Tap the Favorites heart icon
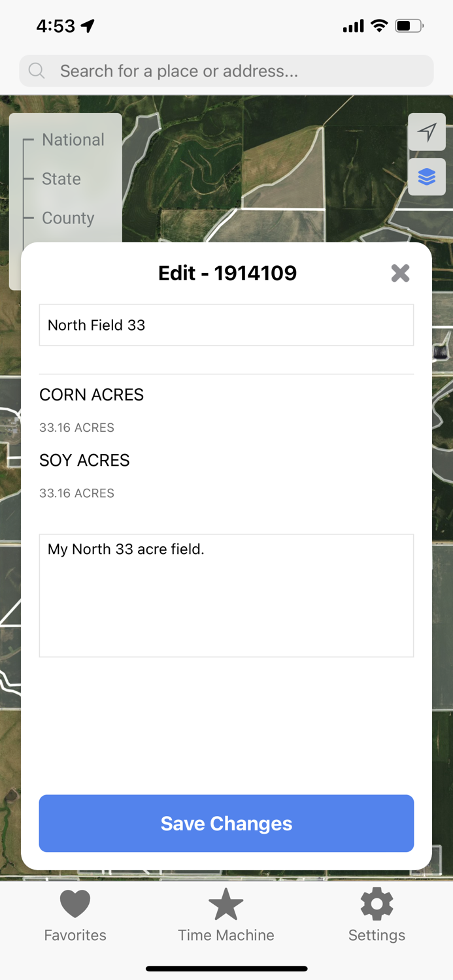Viewport: 453px width, 980px height. (75, 904)
